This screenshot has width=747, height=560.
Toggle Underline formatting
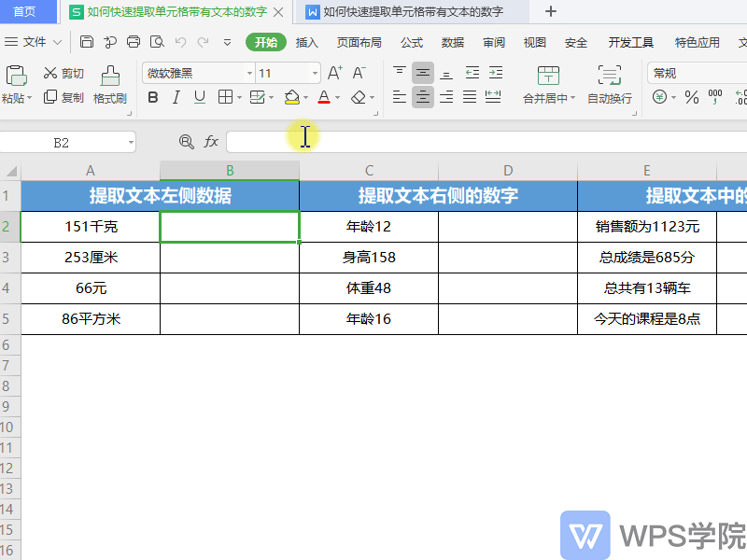[200, 98]
